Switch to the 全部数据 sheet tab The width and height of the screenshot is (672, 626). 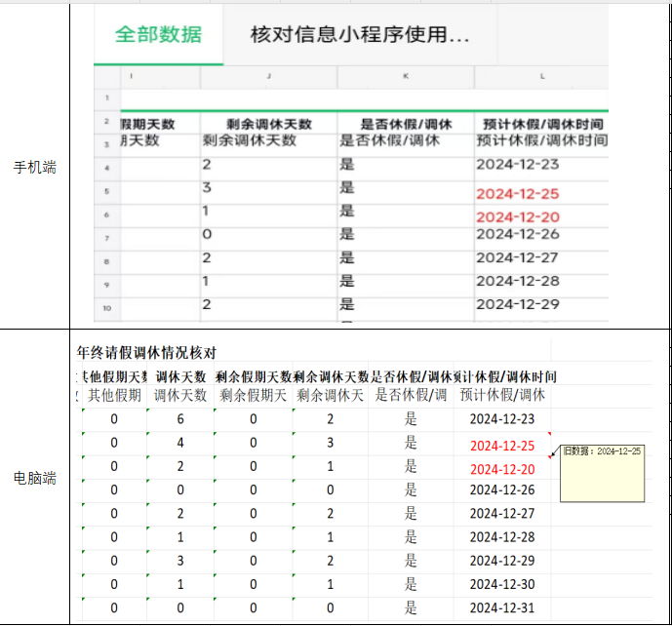pos(158,34)
